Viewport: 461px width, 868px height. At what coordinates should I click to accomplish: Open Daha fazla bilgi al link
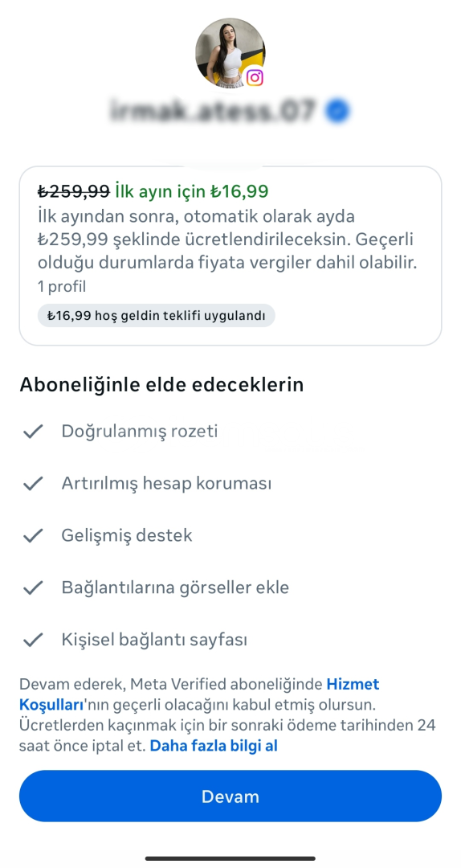click(214, 746)
